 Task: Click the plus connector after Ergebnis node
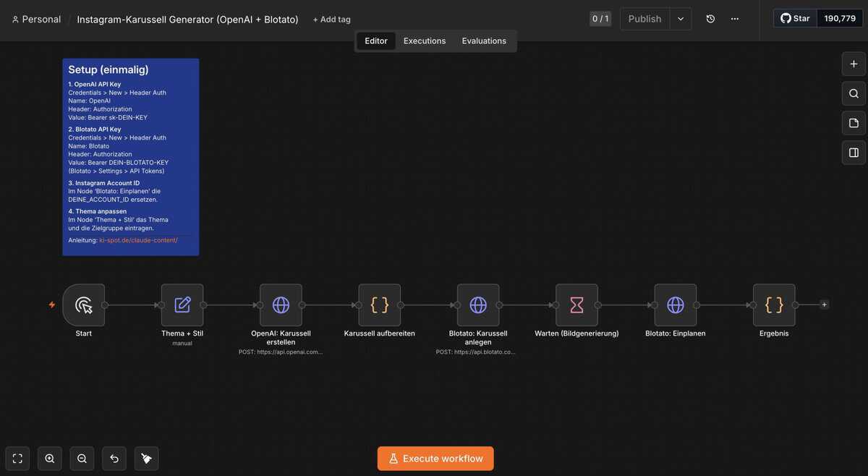coord(824,305)
